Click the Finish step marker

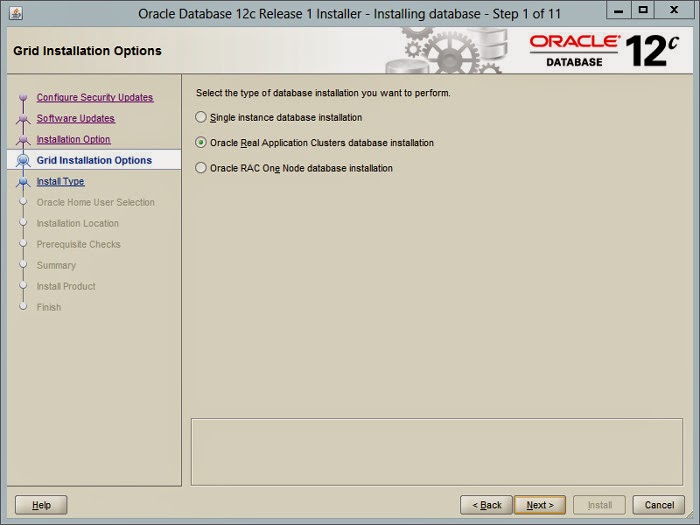23,307
